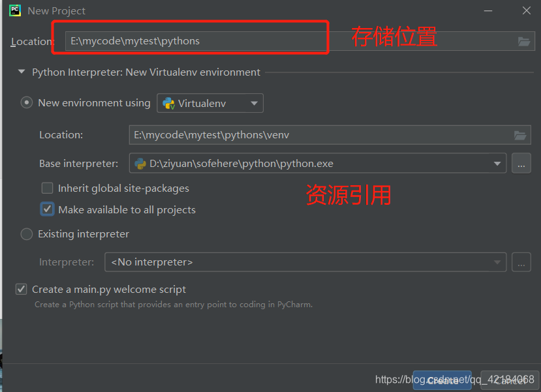
Task: Open the No interpreter dropdown
Action: [x=305, y=262]
